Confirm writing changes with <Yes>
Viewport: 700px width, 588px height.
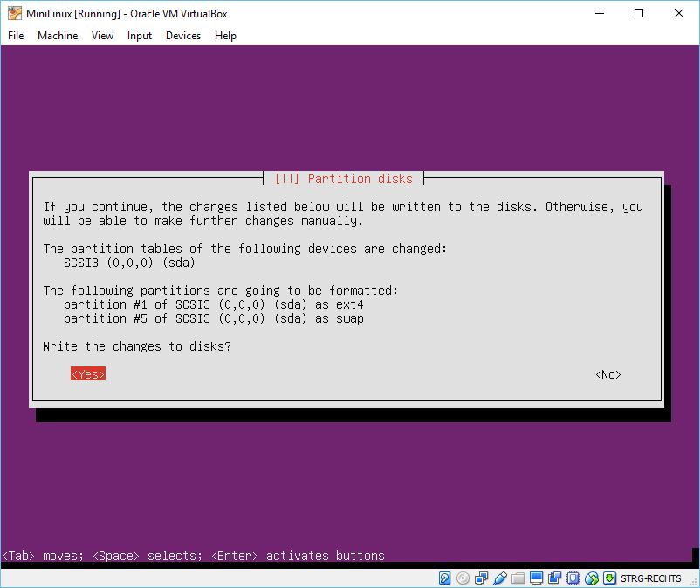(88, 374)
